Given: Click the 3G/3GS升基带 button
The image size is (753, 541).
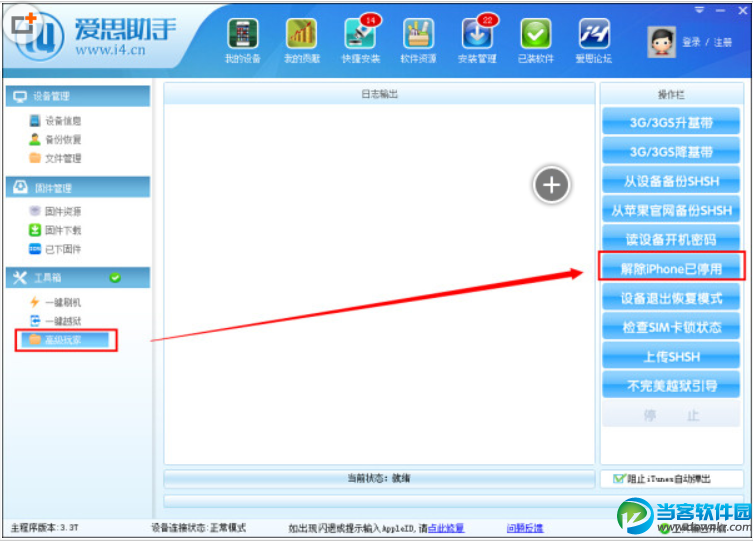Looking at the screenshot, I should point(671,122).
